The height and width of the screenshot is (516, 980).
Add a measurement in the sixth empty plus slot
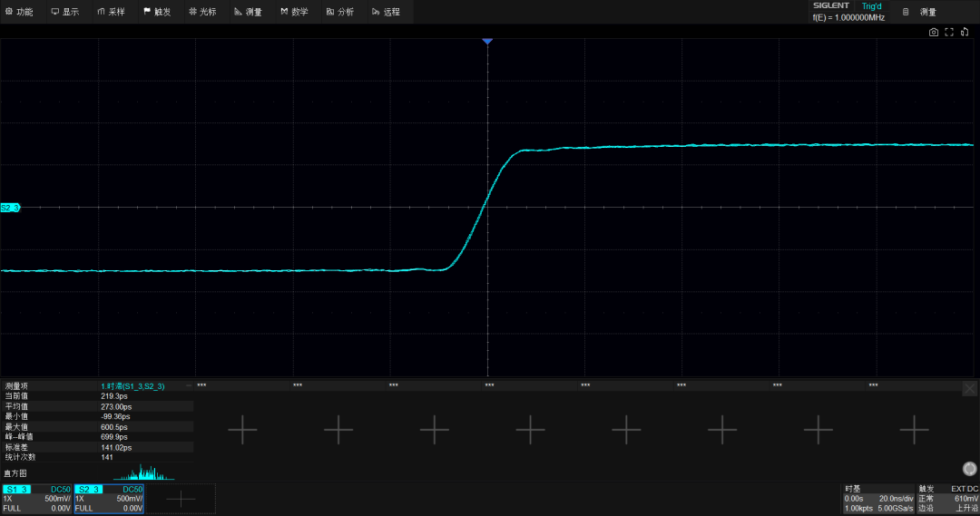[x=722, y=430]
